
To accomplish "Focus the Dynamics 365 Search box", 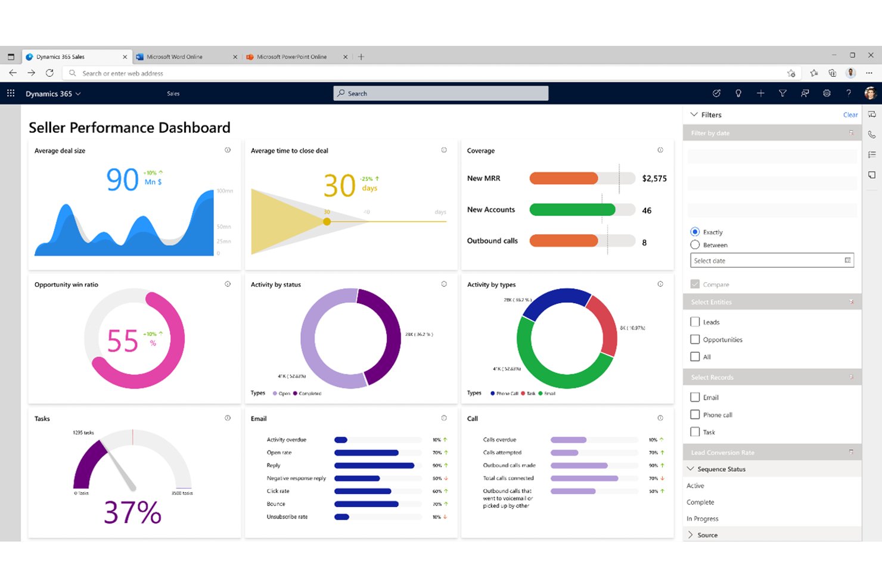I will (x=440, y=94).
